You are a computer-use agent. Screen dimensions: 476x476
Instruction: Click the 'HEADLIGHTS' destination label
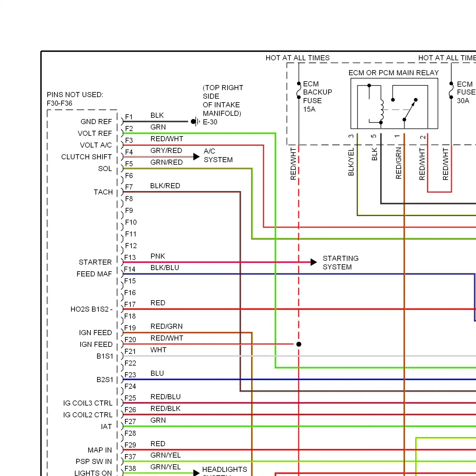pyautogui.click(x=225, y=469)
